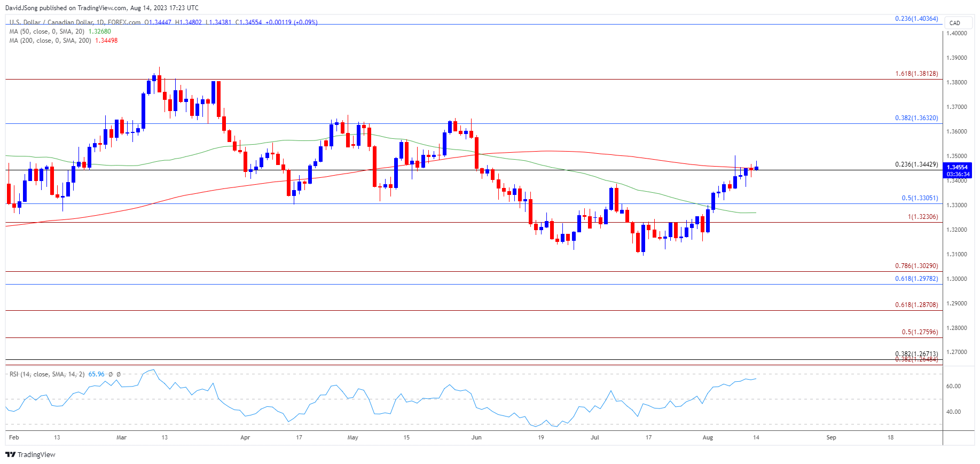Screen dimensions: 980x464
Task: Click the U.S. Dollar / Canadian Dollar symbol title
Action: click(x=75, y=22)
